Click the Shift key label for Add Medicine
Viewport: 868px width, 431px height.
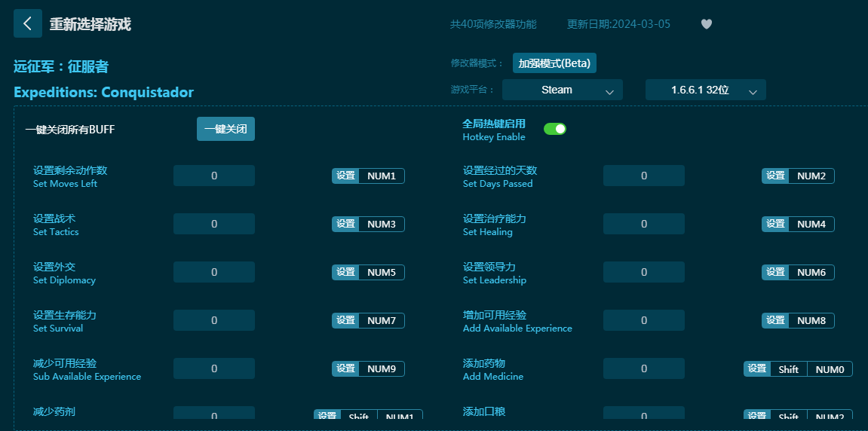pyautogui.click(x=788, y=368)
